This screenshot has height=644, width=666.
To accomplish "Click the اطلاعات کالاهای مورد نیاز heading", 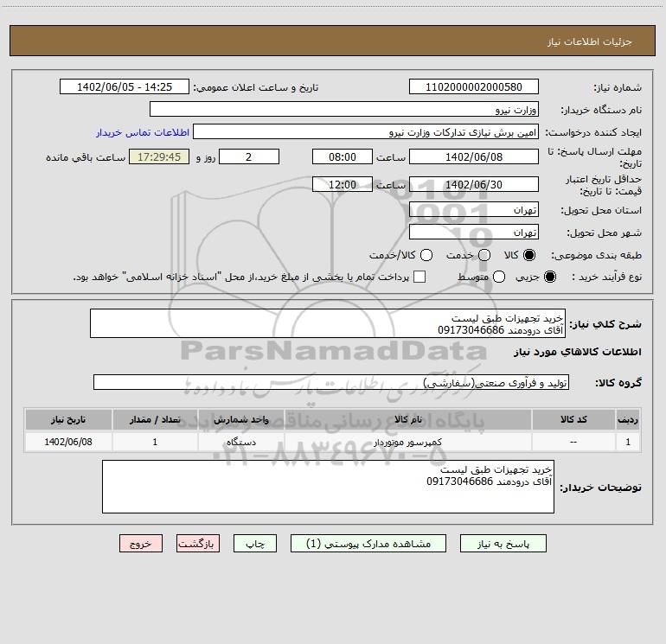I will point(577,352).
